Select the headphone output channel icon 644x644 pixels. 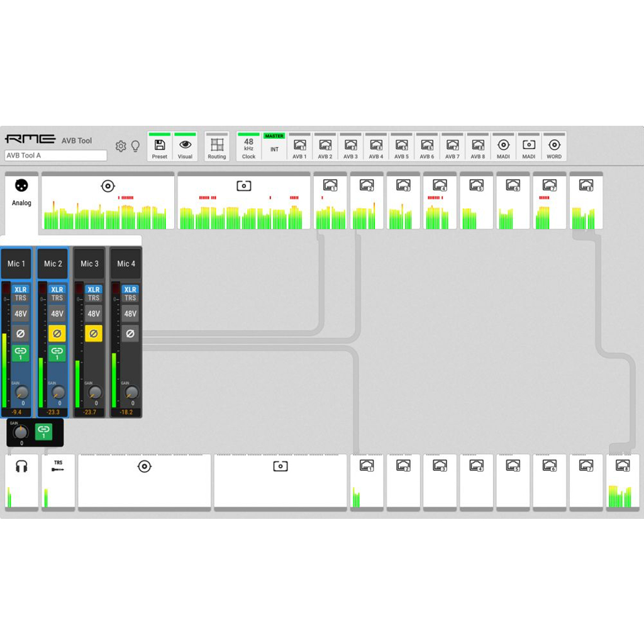[21, 466]
